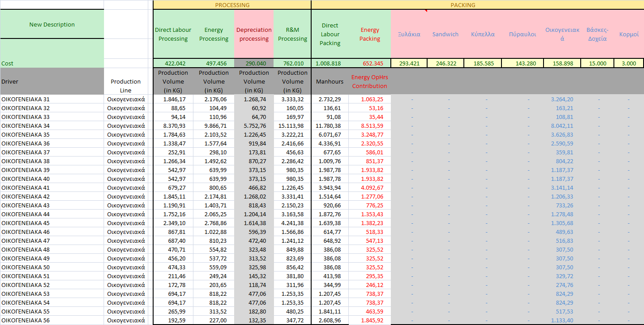Click the R&M Processing column header
This screenshot has width=644, height=325.
coord(293,34)
